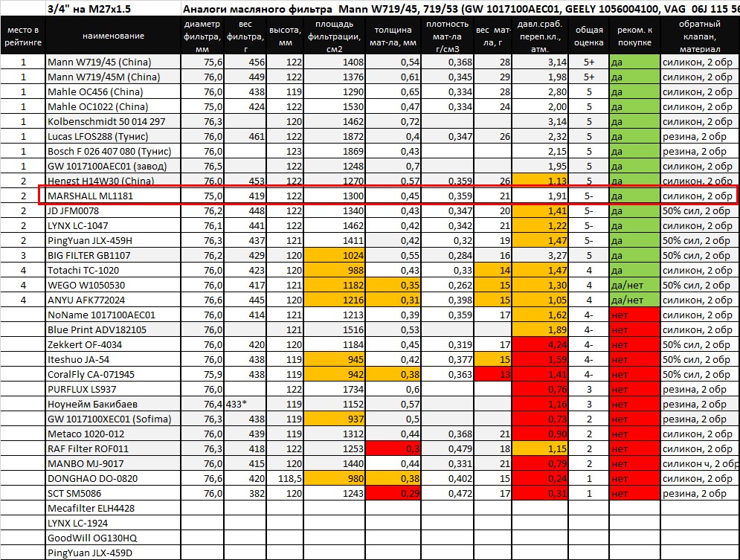Select the 'Blue Print ADV182105' cell
Image resolution: width=740 pixels, height=560 pixels.
coord(113,329)
